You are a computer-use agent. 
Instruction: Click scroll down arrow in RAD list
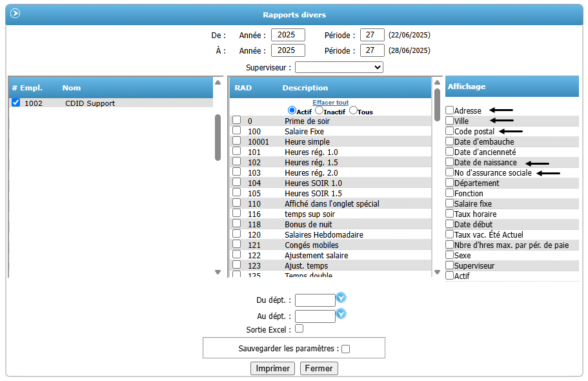(x=436, y=272)
